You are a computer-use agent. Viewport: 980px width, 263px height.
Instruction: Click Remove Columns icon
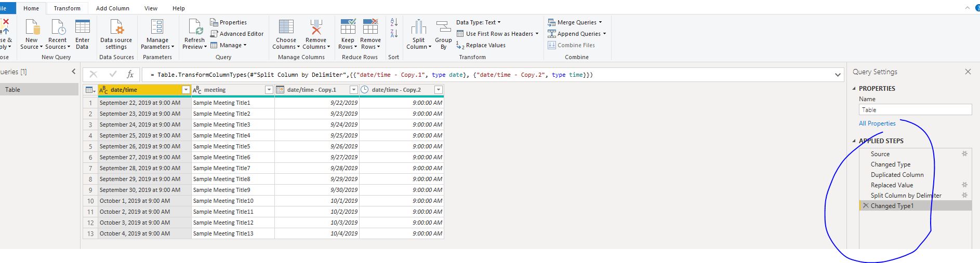[316, 27]
